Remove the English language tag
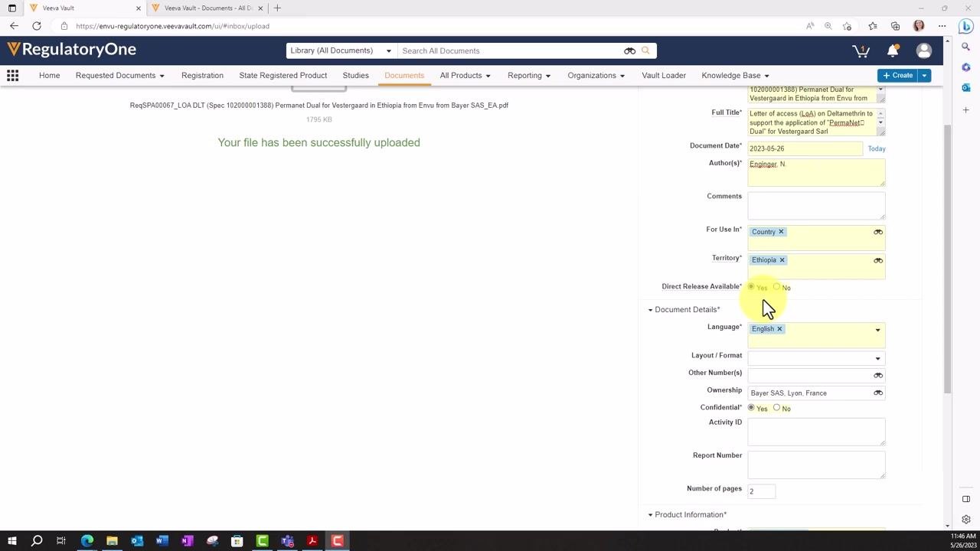The height and width of the screenshot is (551, 980). (x=779, y=329)
